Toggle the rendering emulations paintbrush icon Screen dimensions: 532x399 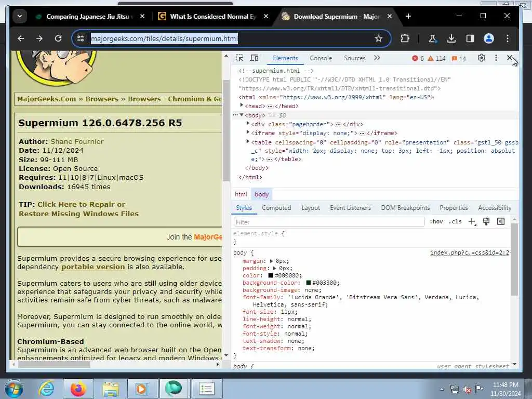486,221
